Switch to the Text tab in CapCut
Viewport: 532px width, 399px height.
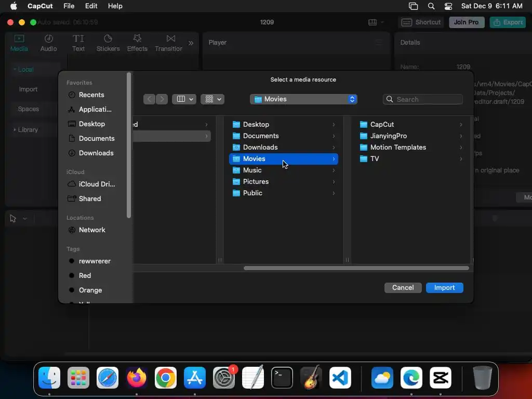pos(78,43)
